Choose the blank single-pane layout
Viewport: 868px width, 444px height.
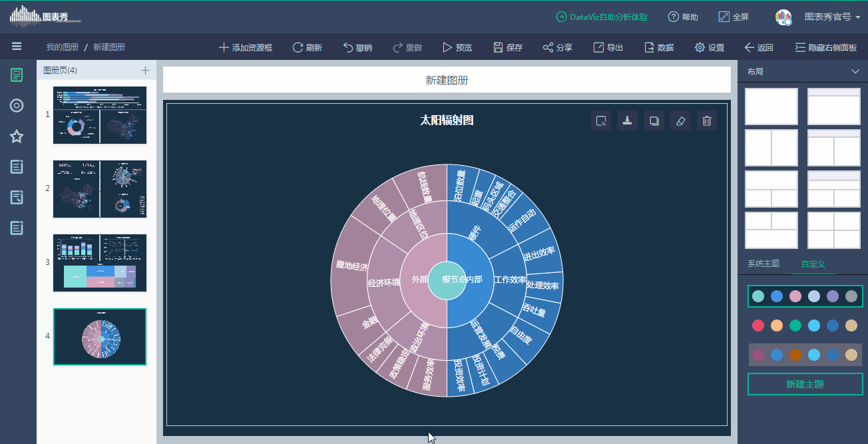[x=771, y=107]
